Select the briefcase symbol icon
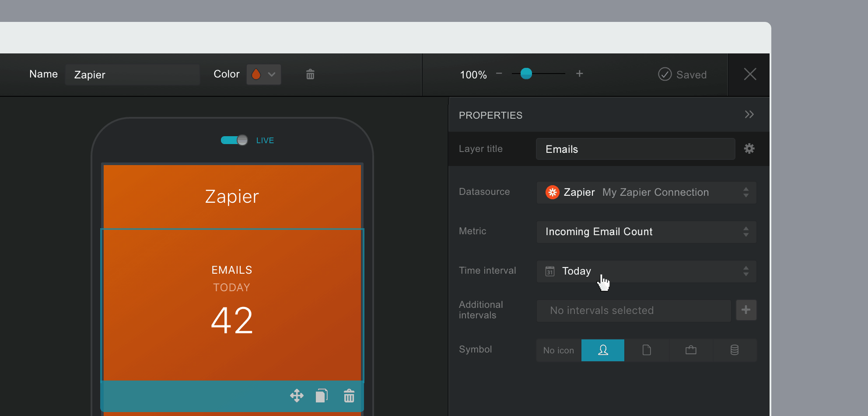This screenshot has height=416, width=868. click(x=691, y=350)
